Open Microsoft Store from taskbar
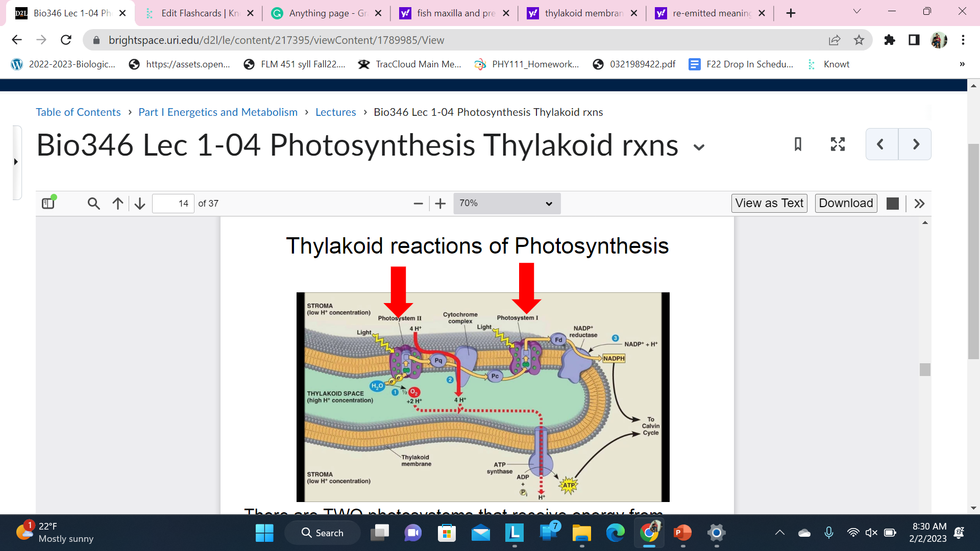 [447, 533]
